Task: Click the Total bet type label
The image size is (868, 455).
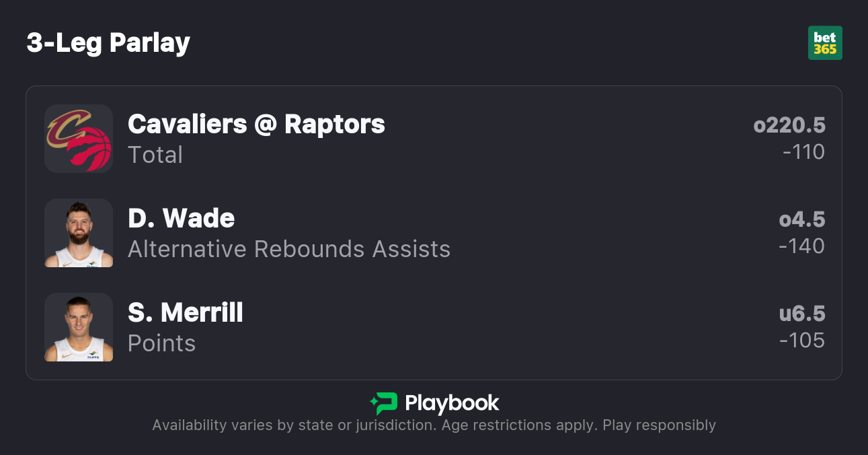Action: pos(155,155)
